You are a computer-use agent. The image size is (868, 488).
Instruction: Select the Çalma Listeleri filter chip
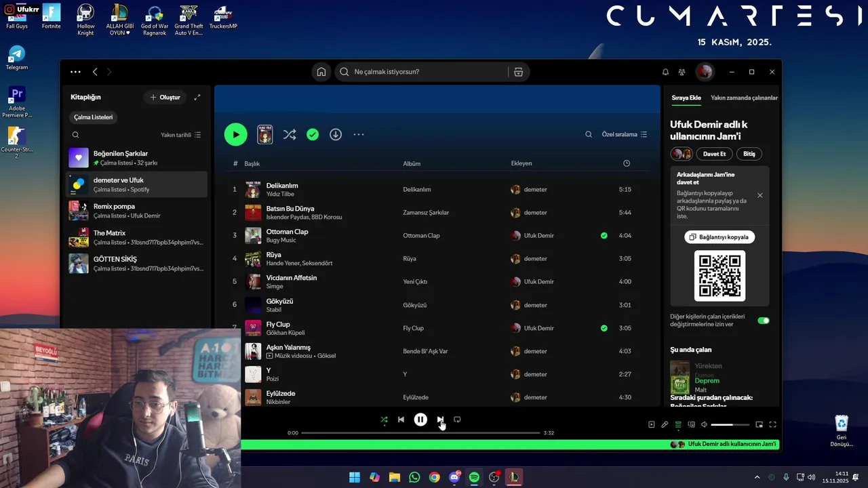coord(94,117)
